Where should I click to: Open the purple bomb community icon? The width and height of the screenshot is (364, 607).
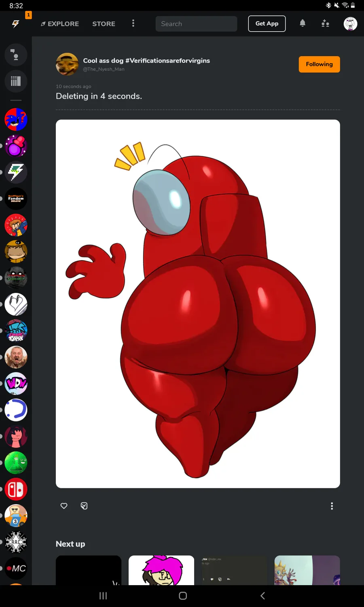(16, 146)
